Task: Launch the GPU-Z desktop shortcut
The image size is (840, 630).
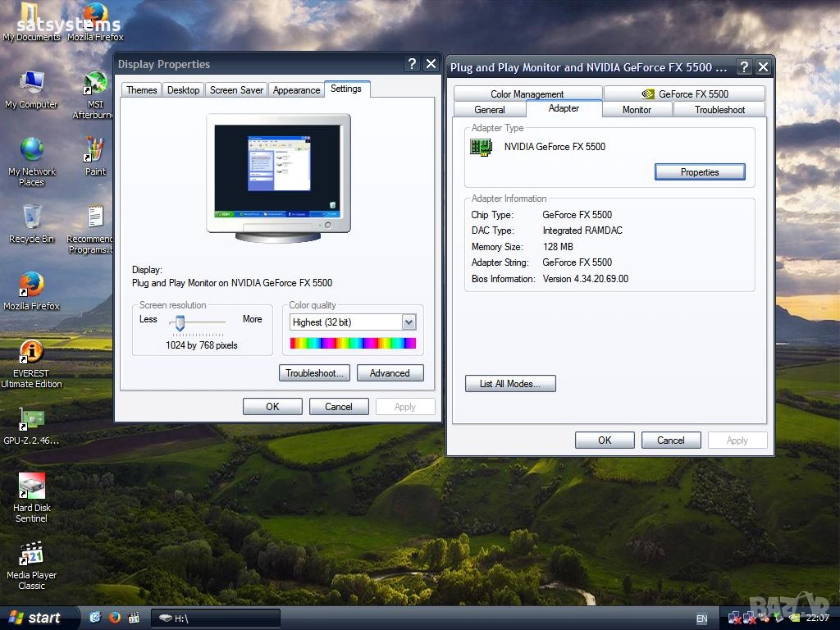Action: tap(31, 421)
